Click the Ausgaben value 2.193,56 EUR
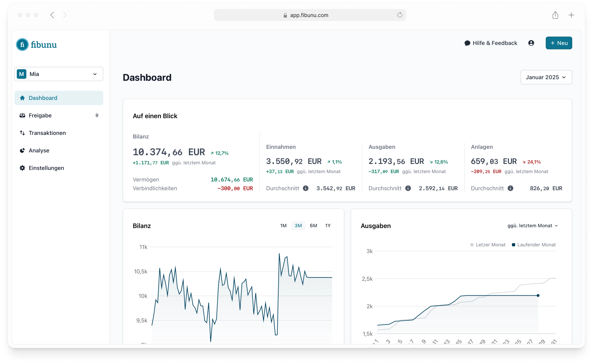Image resolution: width=593 pixels, height=364 pixels. click(x=396, y=161)
